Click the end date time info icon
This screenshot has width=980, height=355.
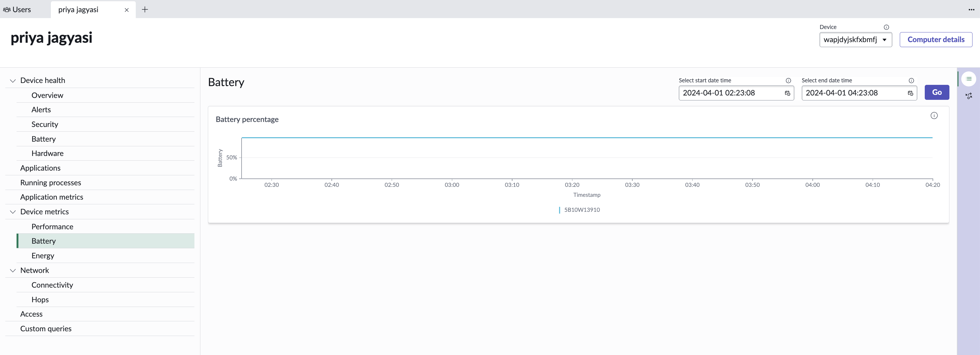pyautogui.click(x=911, y=80)
